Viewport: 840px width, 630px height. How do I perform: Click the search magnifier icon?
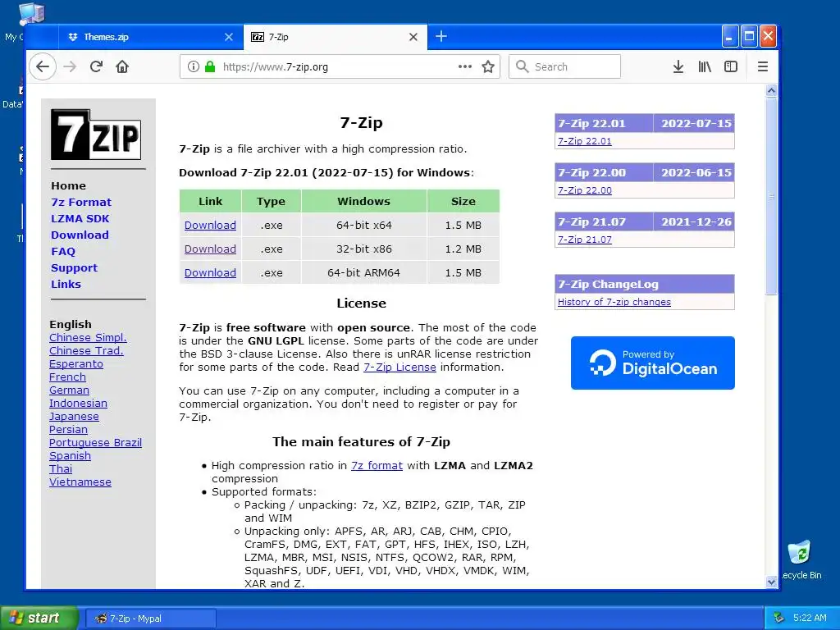tap(522, 66)
